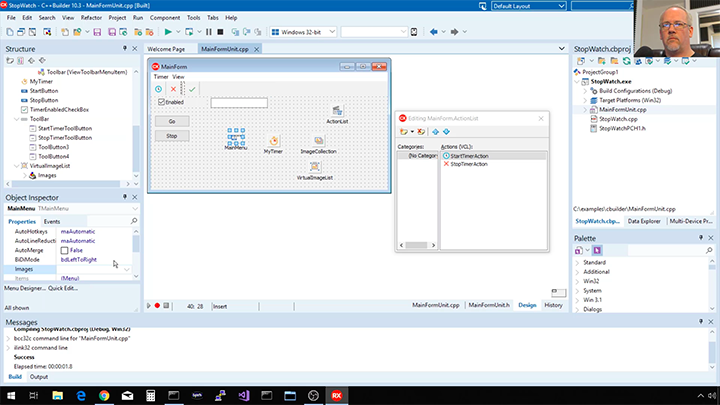720x405 pixels.
Task: Select the VirtualImageList component on the form
Action: [315, 167]
